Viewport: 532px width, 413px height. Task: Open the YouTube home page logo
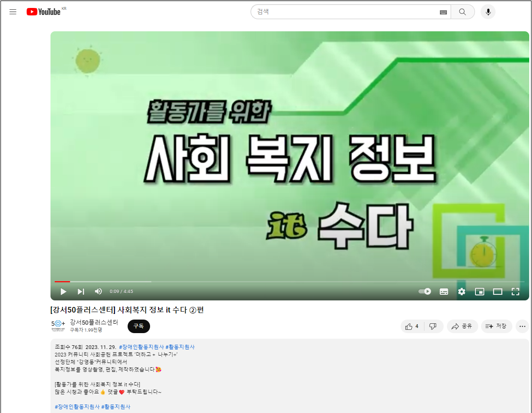click(42, 12)
